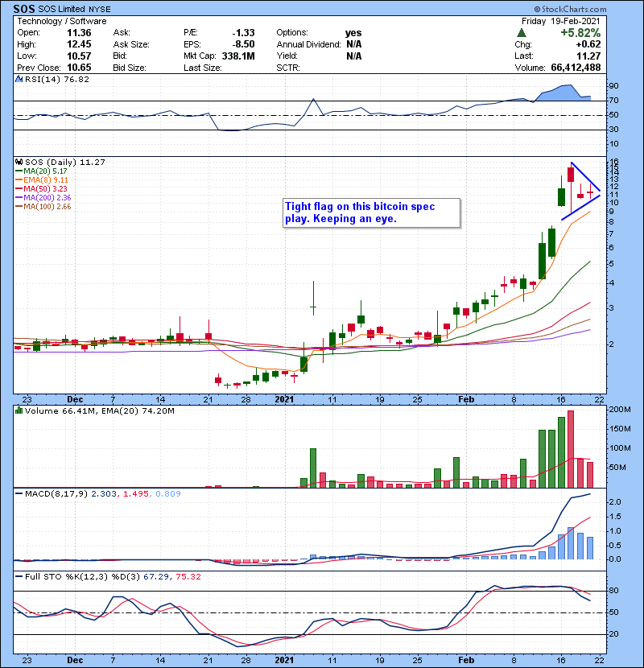This screenshot has width=644, height=668.
Task: Click the Chg value +0.62
Action: pyautogui.click(x=588, y=44)
